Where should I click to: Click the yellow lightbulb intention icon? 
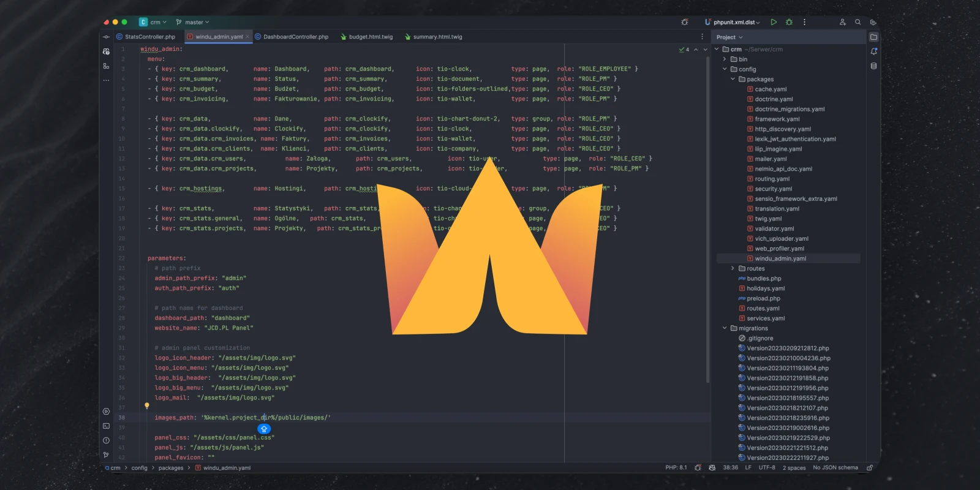pos(147,406)
